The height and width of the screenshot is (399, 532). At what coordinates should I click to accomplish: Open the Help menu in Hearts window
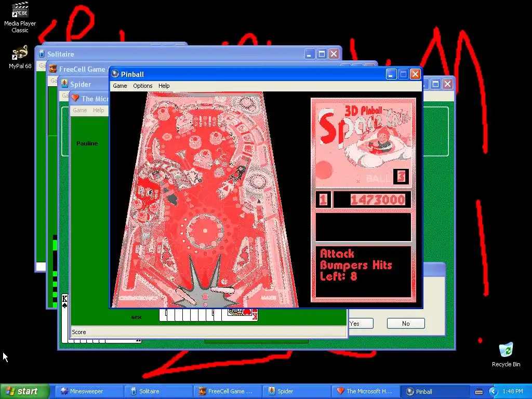tap(98, 110)
